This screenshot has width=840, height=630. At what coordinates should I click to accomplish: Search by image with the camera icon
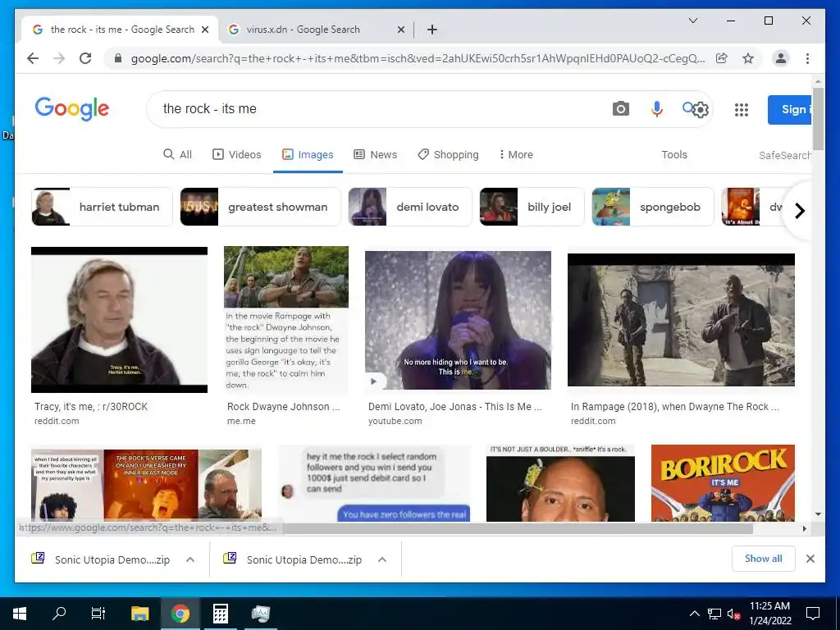click(x=620, y=109)
